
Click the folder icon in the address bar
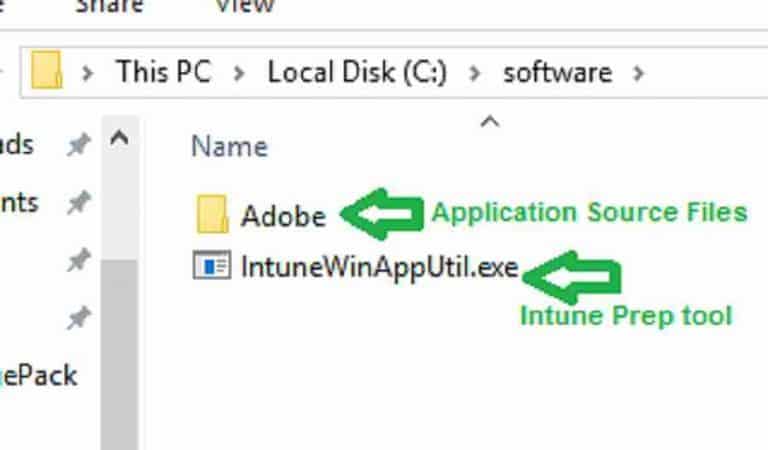point(47,71)
